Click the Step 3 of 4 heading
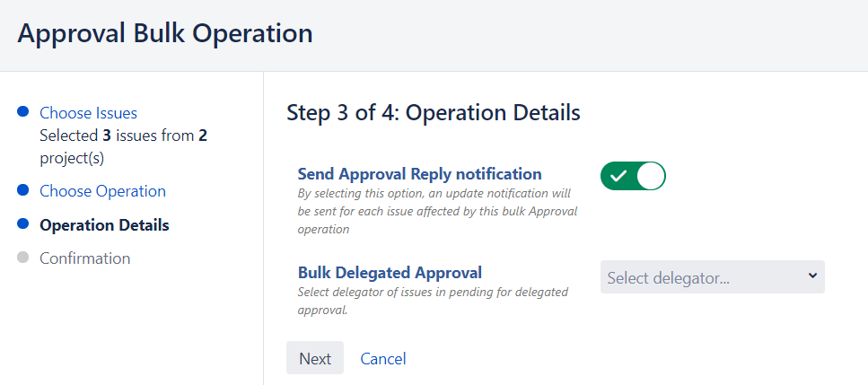Image resolution: width=868 pixels, height=385 pixels. point(433,113)
